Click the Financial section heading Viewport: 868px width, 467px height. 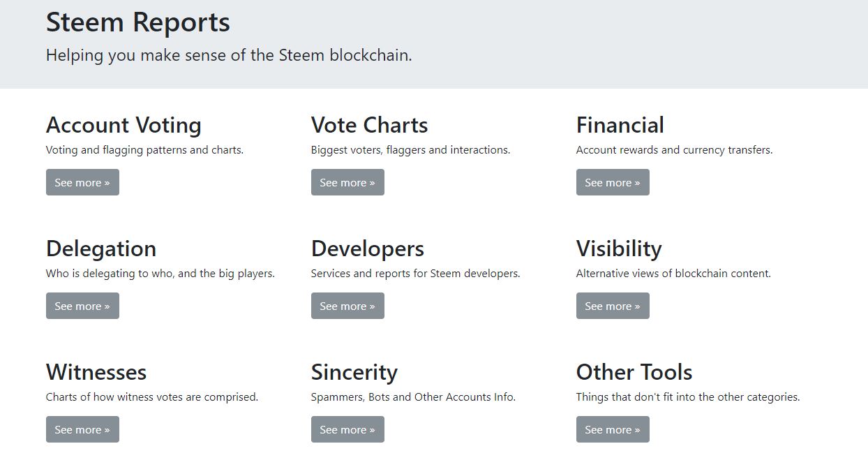[x=620, y=125]
